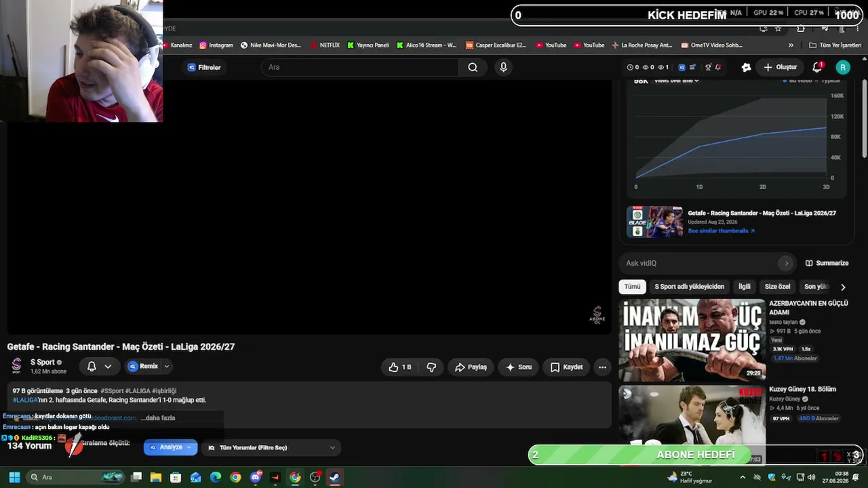Open the Views over time dropdown

676,81
